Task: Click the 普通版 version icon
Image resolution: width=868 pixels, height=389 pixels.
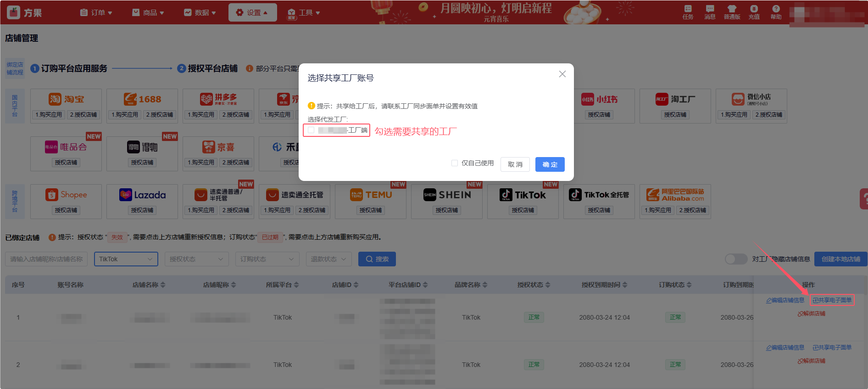Action: tap(732, 12)
